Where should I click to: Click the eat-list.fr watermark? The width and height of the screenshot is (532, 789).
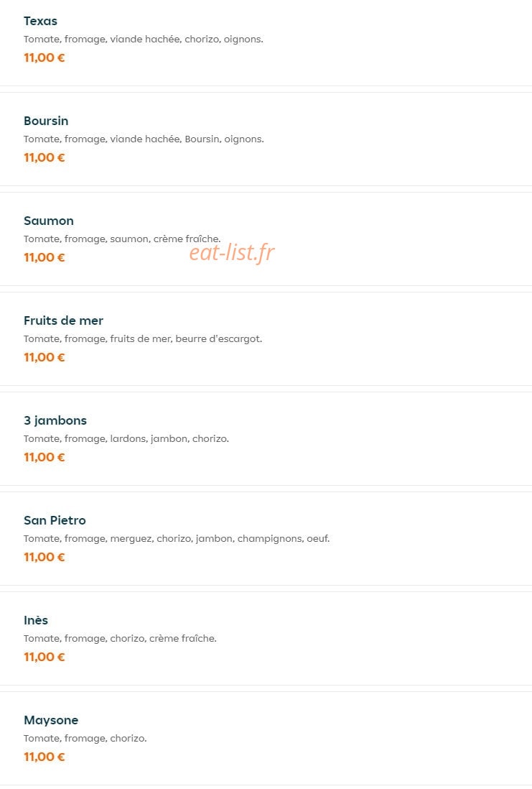232,253
